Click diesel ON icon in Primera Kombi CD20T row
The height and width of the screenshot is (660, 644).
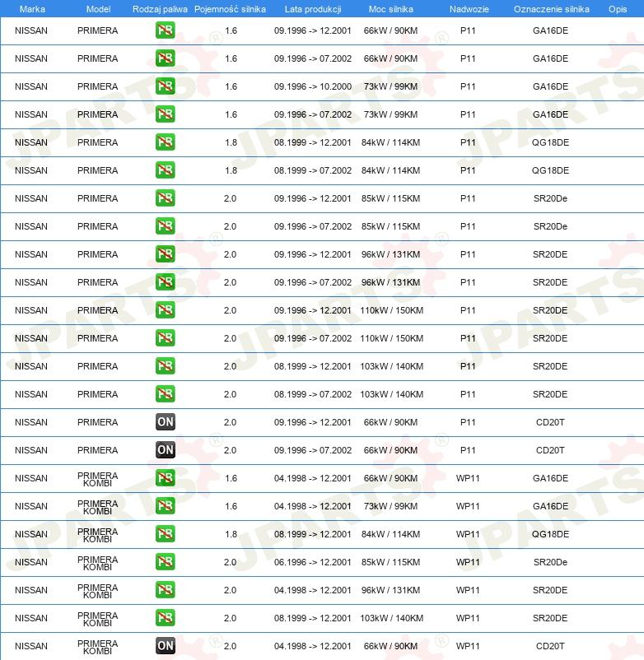pos(165,646)
